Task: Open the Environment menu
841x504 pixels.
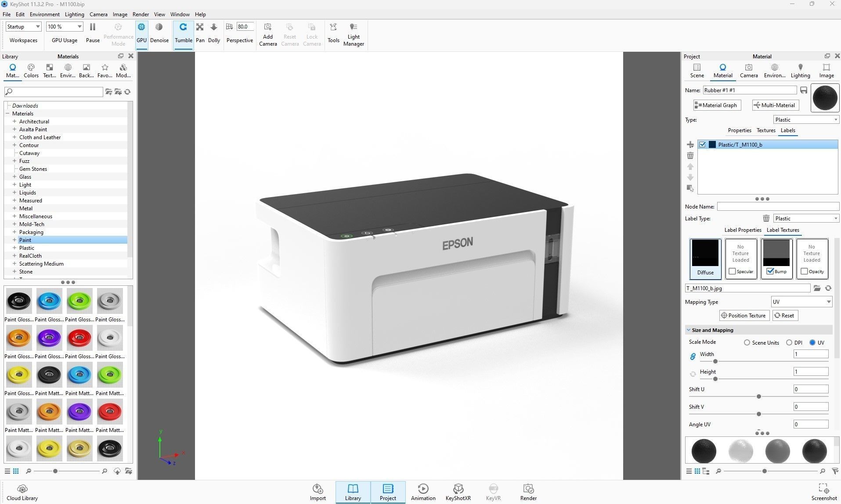Action: click(44, 14)
